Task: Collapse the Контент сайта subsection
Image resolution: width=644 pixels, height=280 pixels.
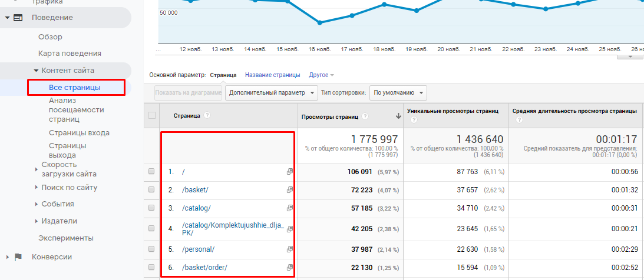Action: click(36, 71)
